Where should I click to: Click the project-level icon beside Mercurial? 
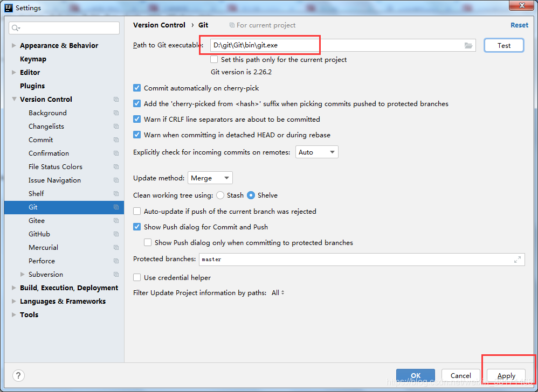click(x=116, y=247)
